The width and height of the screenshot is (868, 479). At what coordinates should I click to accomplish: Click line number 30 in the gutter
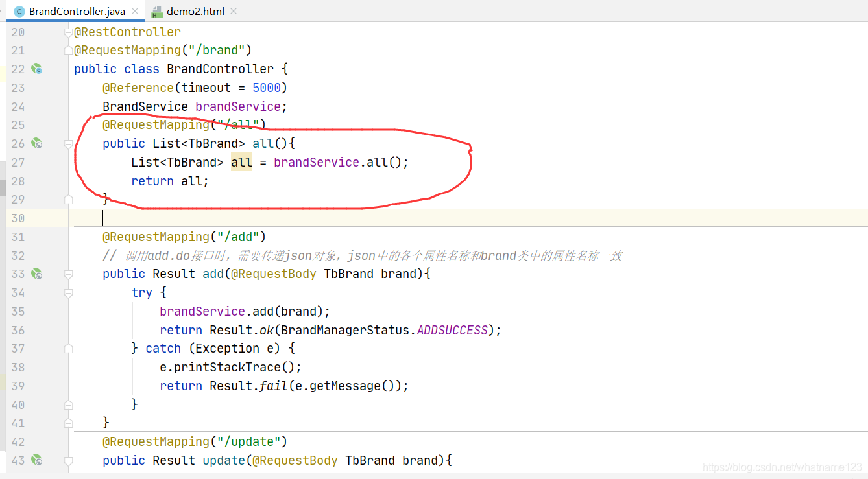tap(18, 218)
